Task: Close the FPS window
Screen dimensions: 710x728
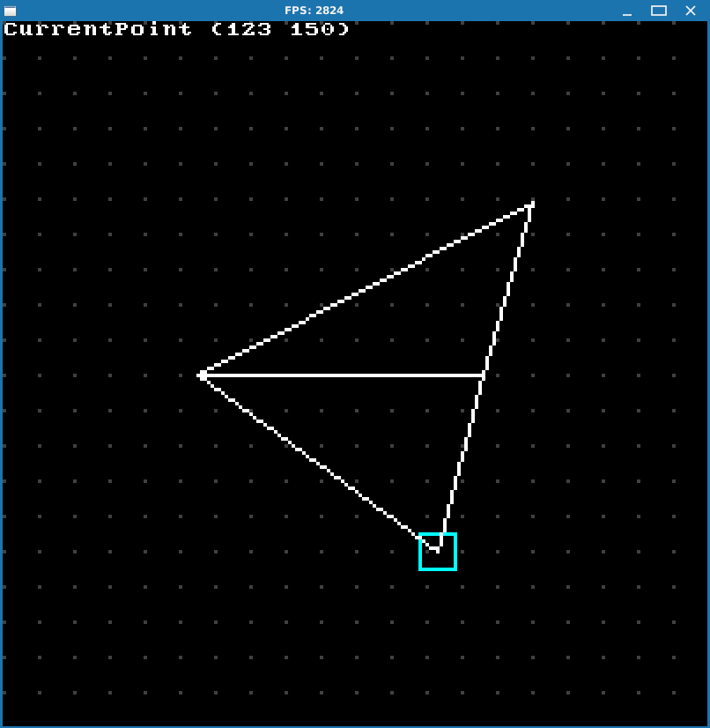Action: (691, 11)
